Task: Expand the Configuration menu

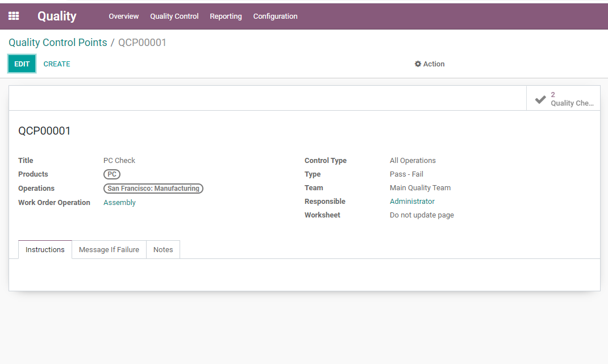Action: [276, 16]
